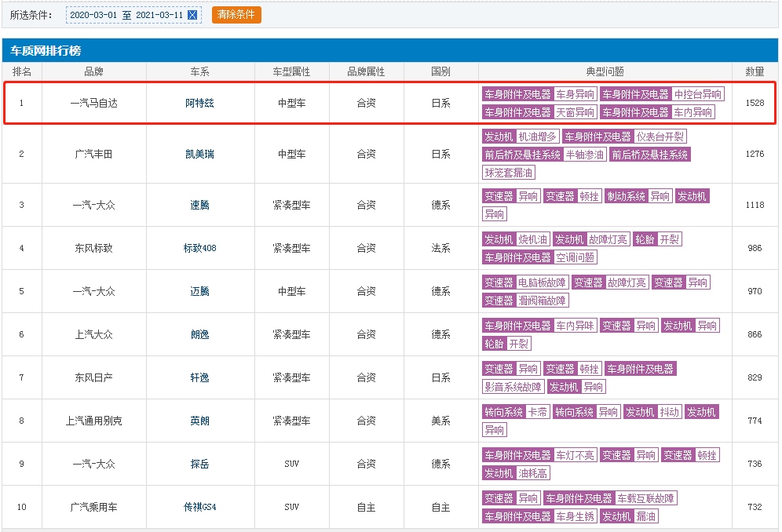Remove the date range filter with X icon
782x532 pixels.
pyautogui.click(x=192, y=15)
